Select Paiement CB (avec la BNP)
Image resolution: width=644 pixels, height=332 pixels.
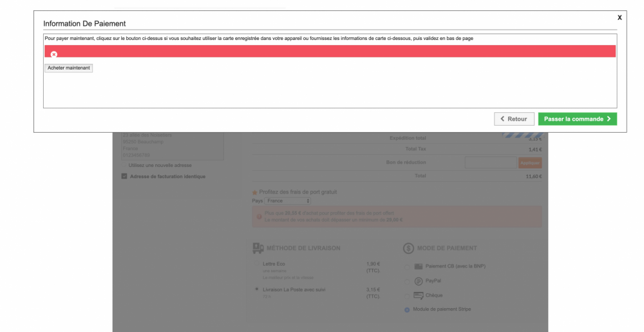406,267
